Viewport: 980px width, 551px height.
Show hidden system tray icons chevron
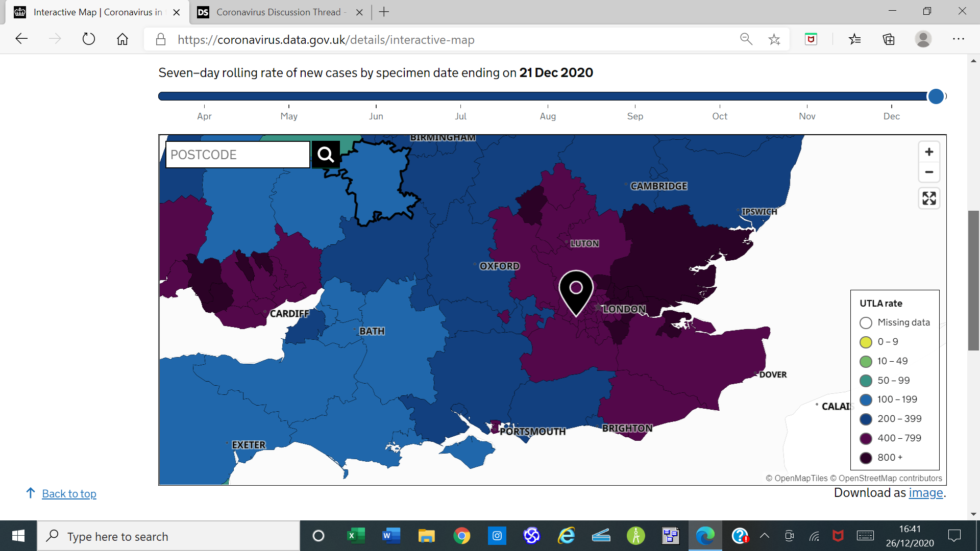(764, 536)
